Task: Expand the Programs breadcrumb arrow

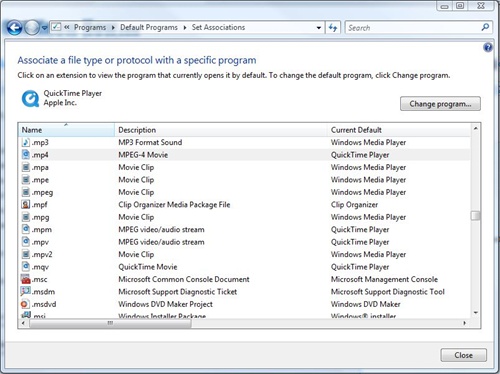Action: click(113, 28)
